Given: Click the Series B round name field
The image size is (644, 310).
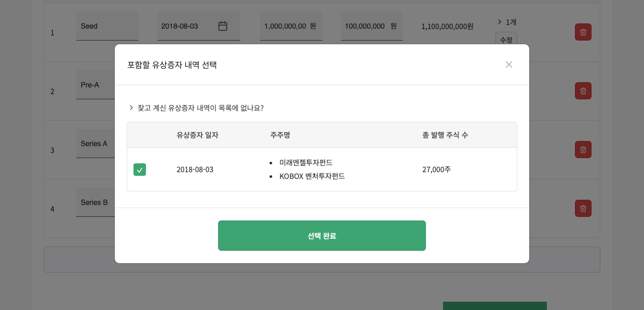Looking at the screenshot, I should tap(95, 202).
